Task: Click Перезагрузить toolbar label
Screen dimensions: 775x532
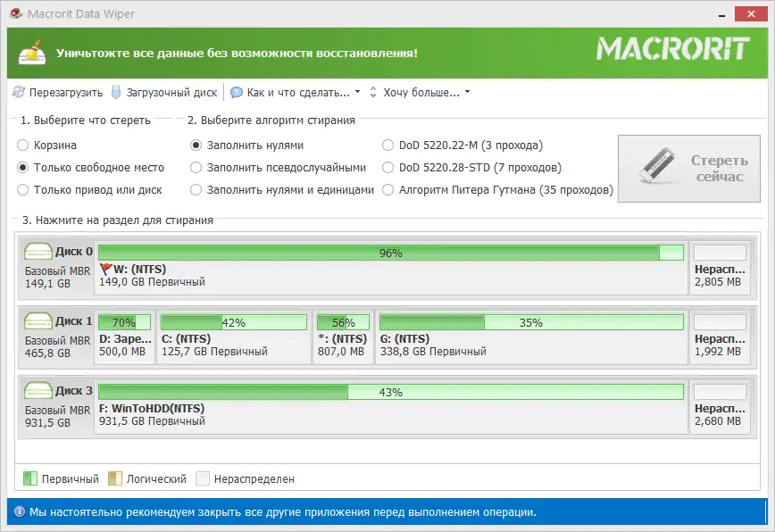Action: [x=66, y=92]
